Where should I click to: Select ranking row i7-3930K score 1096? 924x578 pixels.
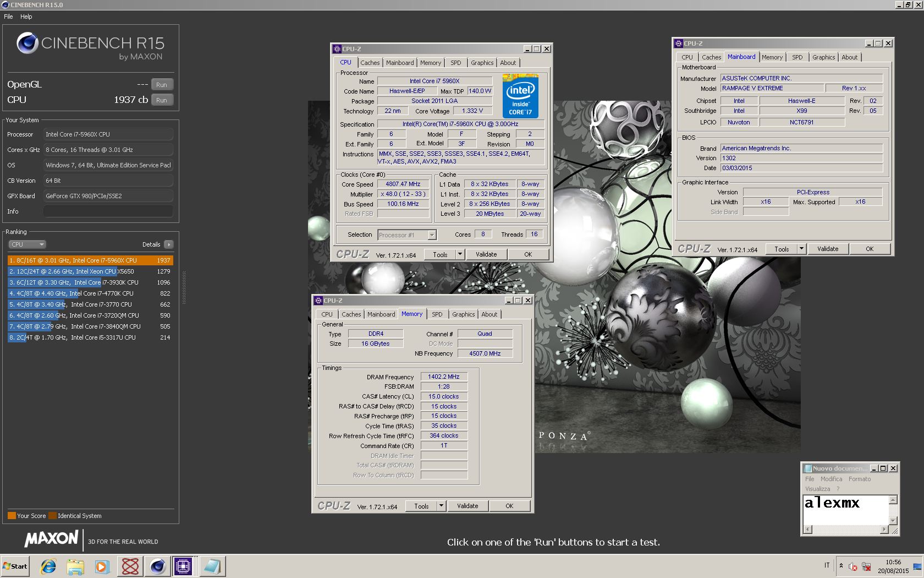(x=90, y=282)
